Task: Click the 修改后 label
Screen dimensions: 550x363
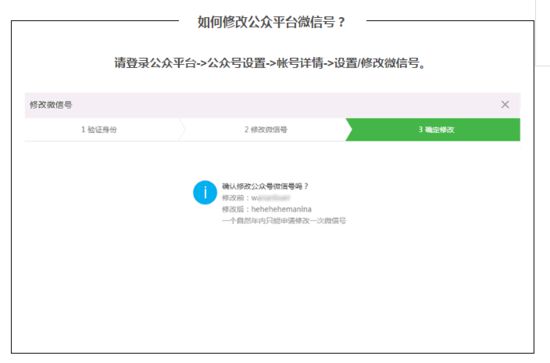Action: [x=233, y=209]
